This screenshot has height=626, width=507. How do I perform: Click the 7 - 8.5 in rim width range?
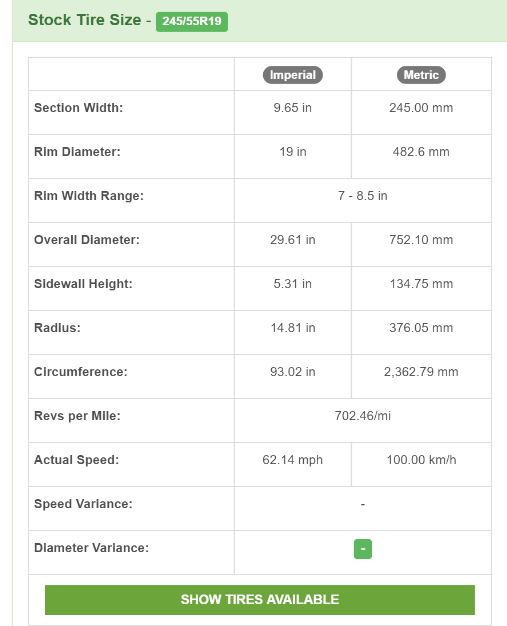click(362, 196)
